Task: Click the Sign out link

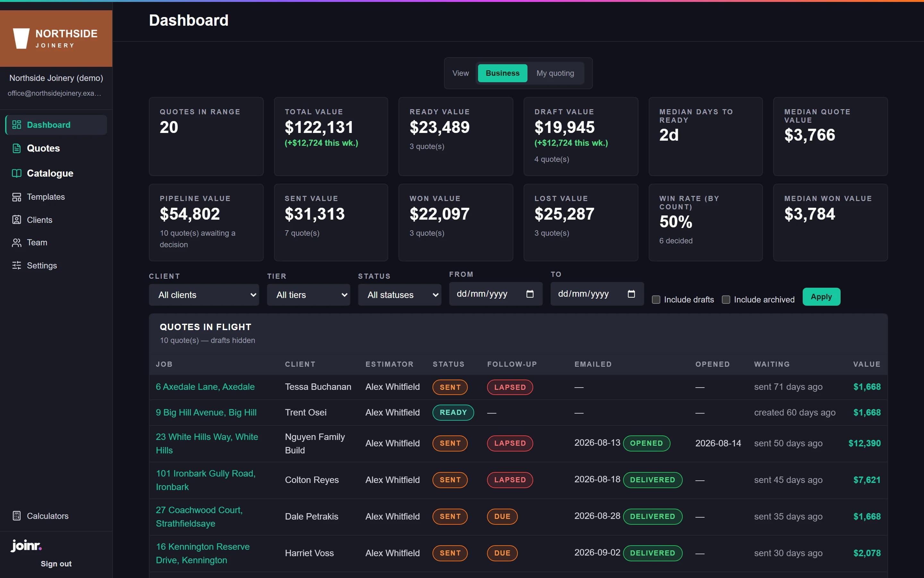Action: coord(56,564)
